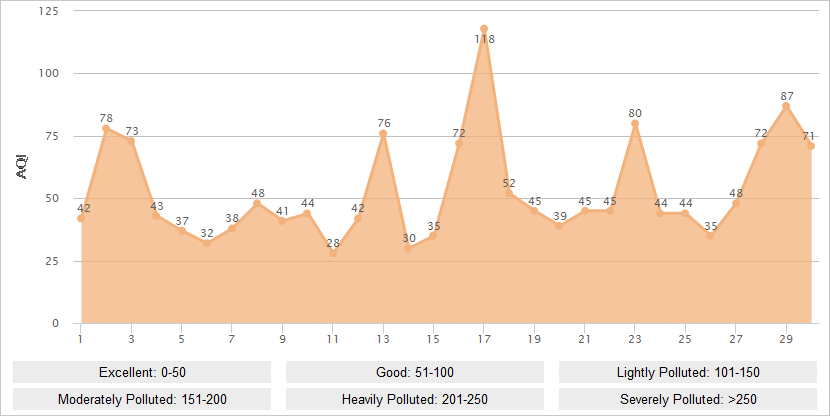830x416 pixels.
Task: Click the x-axis label 13
Action: (x=383, y=339)
